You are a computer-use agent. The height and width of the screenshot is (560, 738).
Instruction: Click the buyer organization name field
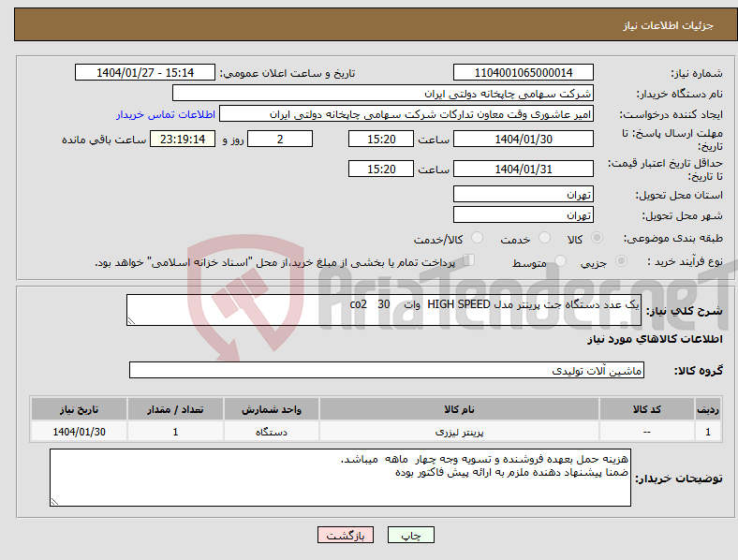coord(383,93)
